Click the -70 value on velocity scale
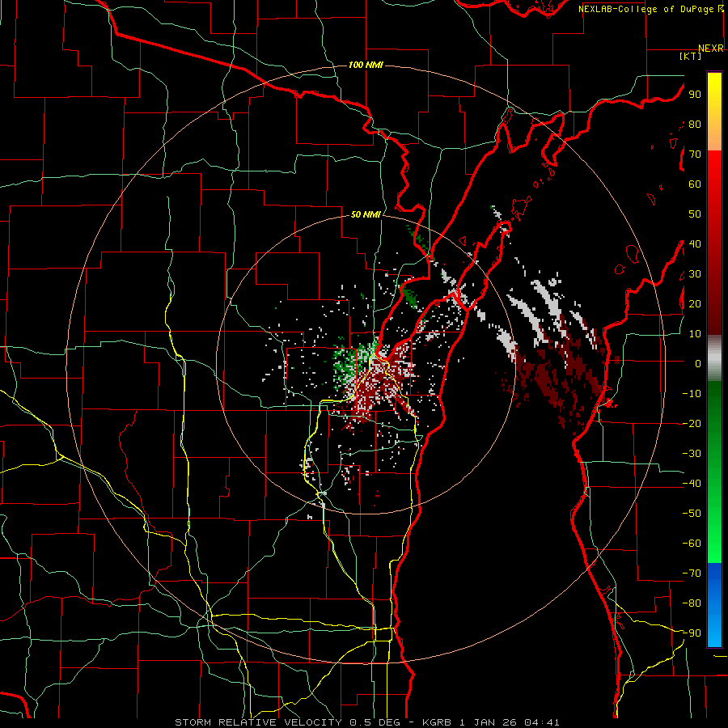The height and width of the screenshot is (728, 728). [x=692, y=573]
